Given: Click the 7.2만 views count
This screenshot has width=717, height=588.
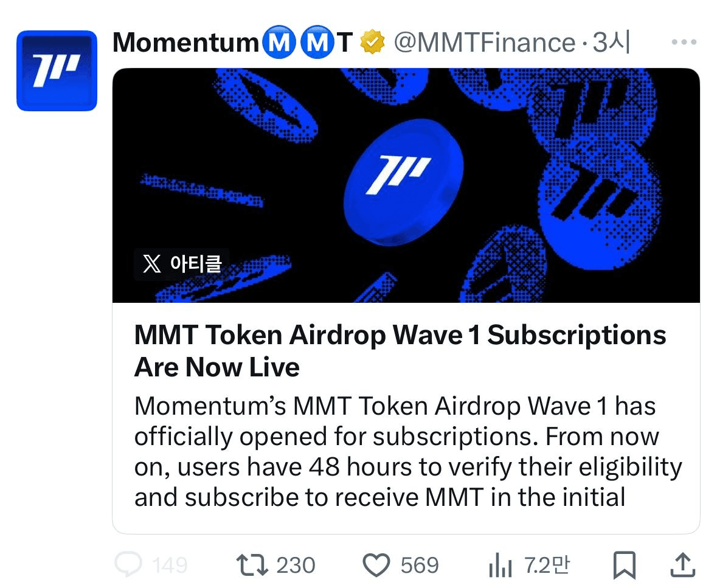Looking at the screenshot, I should point(547,566).
